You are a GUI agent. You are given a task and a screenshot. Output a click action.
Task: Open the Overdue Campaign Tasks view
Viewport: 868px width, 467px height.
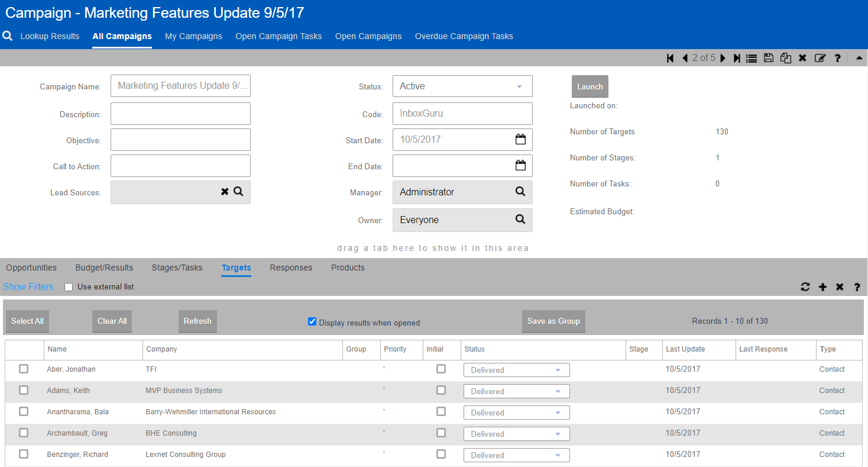(464, 36)
